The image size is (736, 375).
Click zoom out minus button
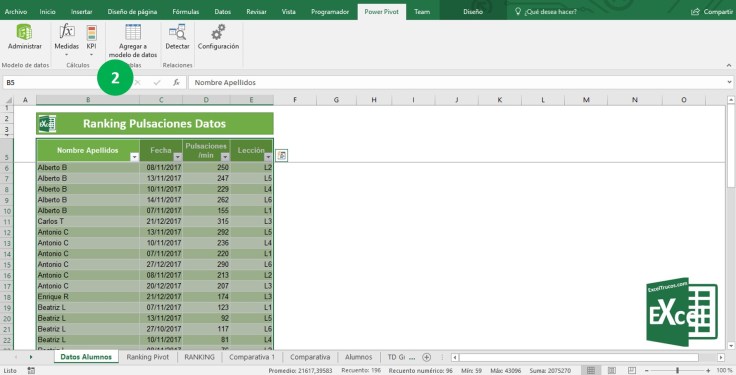tap(647, 371)
